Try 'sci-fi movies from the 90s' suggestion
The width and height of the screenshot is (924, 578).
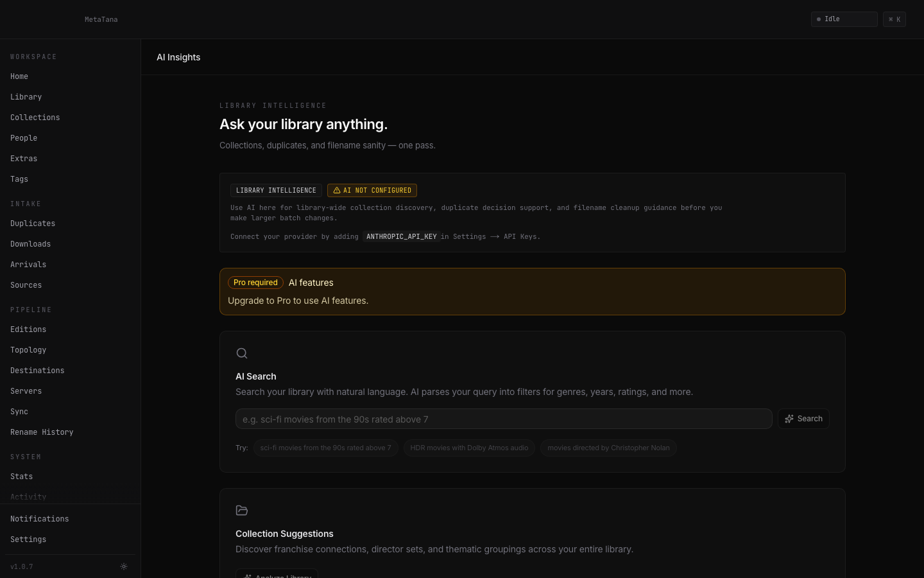pos(326,448)
